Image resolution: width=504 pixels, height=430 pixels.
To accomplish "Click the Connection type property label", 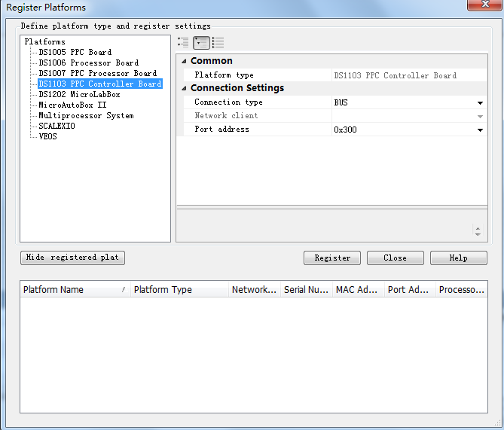I will 228,102.
